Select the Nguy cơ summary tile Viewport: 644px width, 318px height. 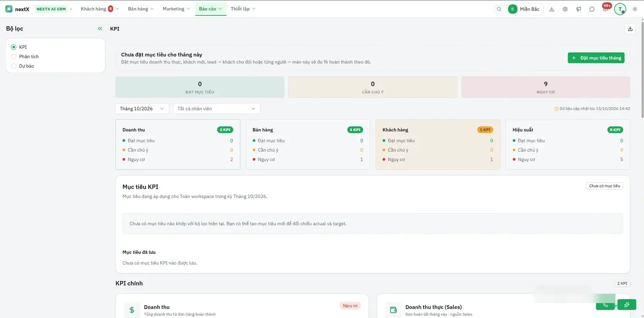545,87
